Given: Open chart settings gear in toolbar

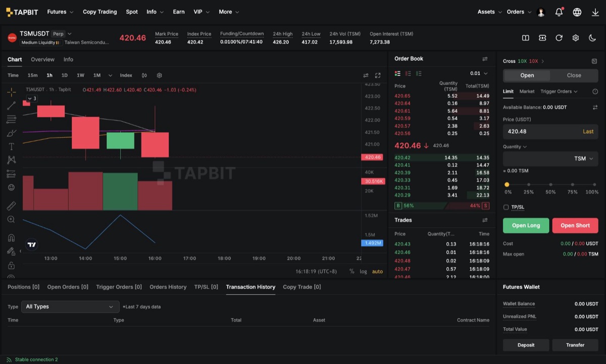Looking at the screenshot, I should (160, 75).
